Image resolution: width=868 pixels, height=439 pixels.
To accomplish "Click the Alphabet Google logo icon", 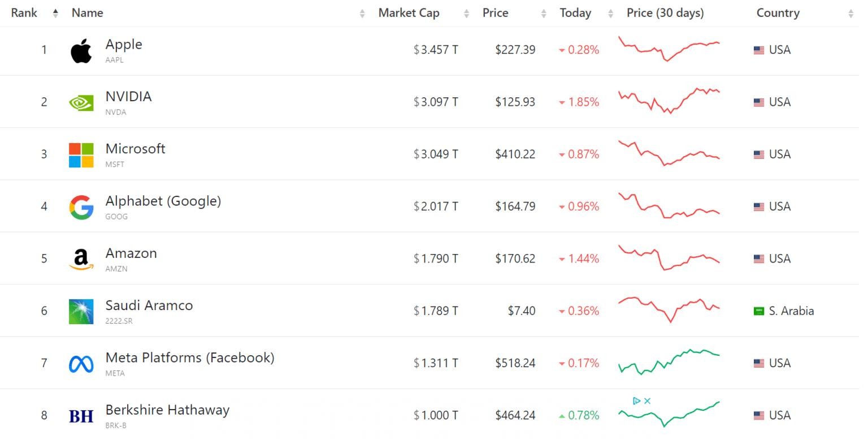I will (x=81, y=207).
